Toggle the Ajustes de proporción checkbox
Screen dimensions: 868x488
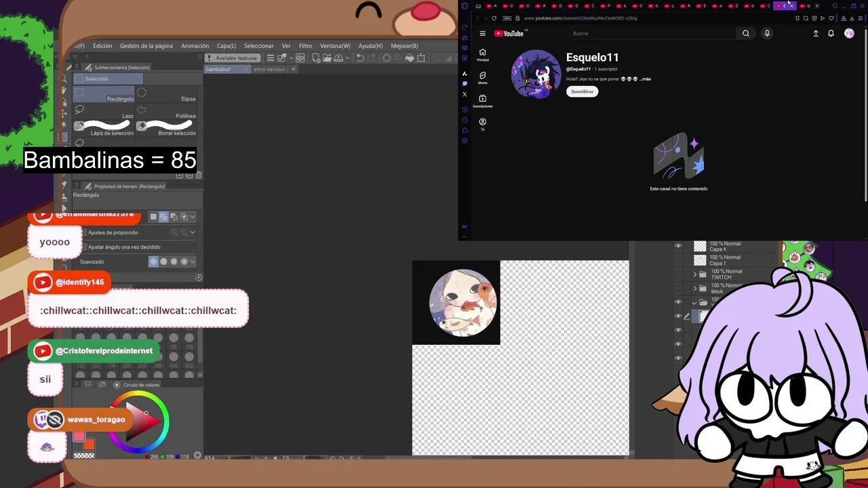point(84,232)
